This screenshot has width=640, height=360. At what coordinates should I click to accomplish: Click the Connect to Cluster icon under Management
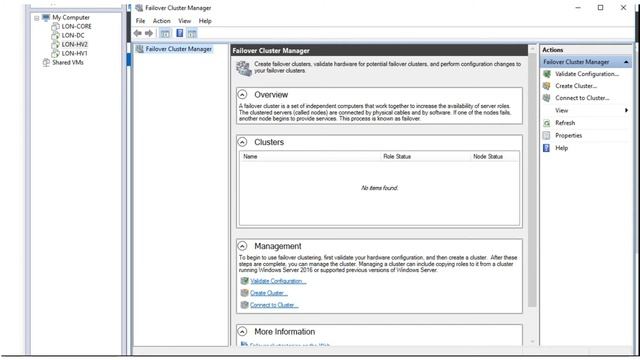(244, 305)
